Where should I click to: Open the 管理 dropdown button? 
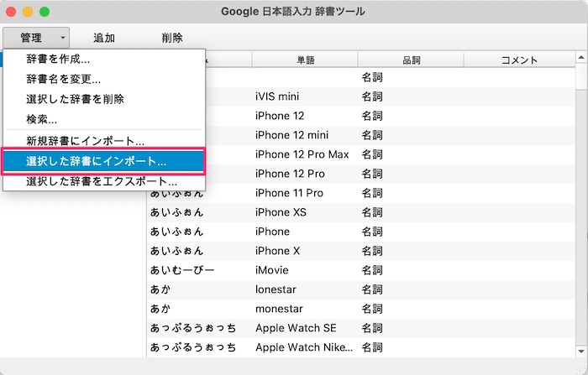click(36, 38)
